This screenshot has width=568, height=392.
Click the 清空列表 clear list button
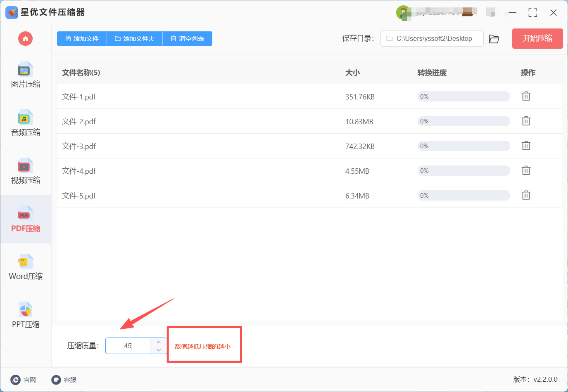(188, 39)
